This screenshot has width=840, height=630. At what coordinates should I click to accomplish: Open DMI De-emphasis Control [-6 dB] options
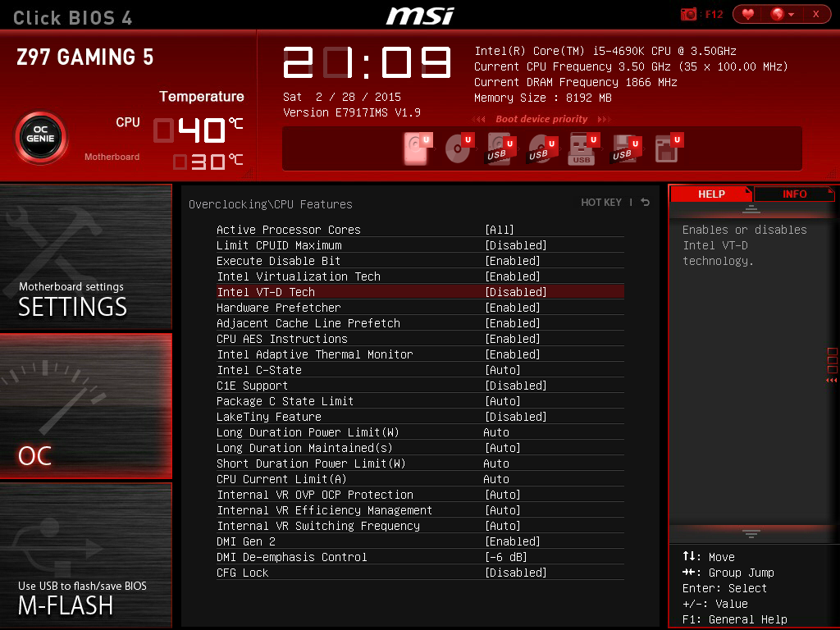coord(505,557)
